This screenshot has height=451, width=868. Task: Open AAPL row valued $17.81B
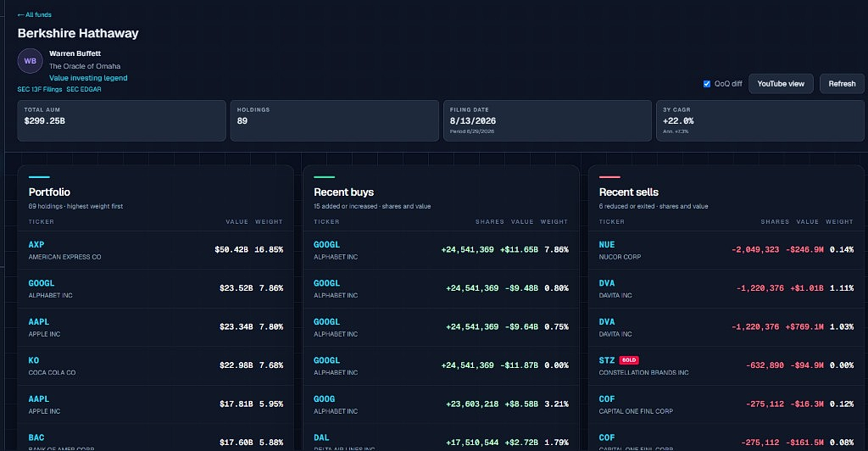click(156, 404)
